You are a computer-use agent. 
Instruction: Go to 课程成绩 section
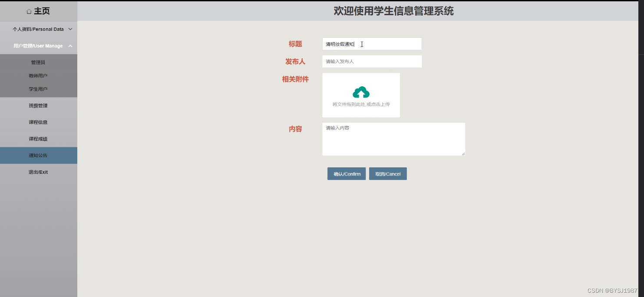pyautogui.click(x=39, y=139)
